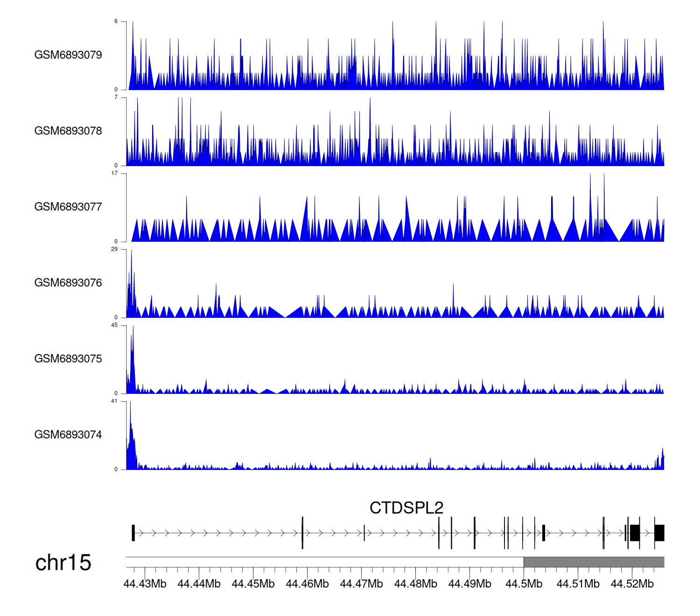Click the 44.43Mb axis tick label
Screen dimensions: 700x616
pos(145,584)
